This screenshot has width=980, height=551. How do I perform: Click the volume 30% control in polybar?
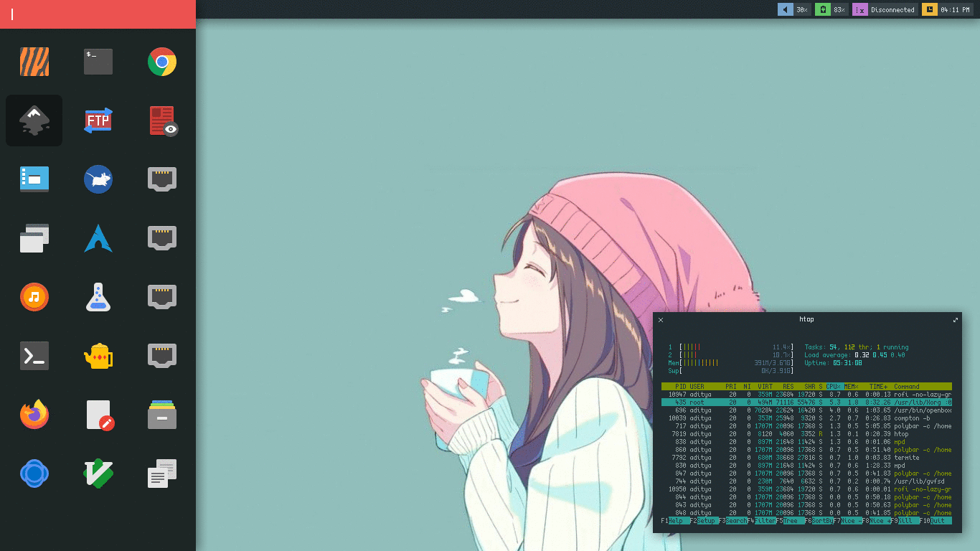pyautogui.click(x=793, y=9)
